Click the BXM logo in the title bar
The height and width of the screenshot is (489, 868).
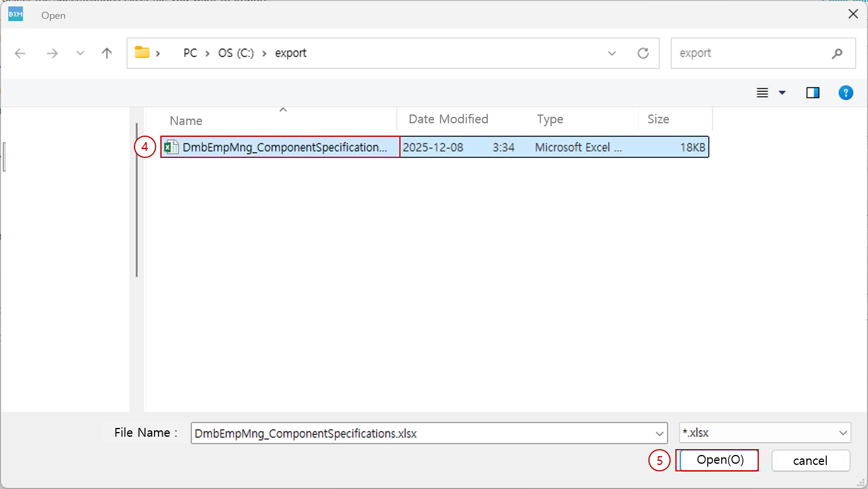click(15, 14)
